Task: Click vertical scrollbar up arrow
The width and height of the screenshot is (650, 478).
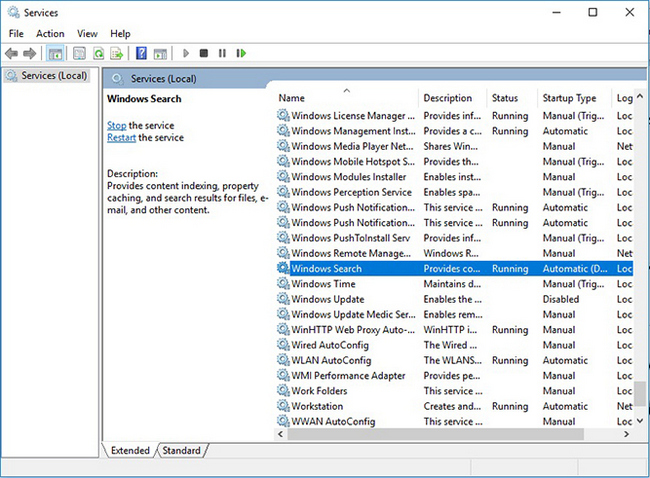Action: tap(640, 96)
